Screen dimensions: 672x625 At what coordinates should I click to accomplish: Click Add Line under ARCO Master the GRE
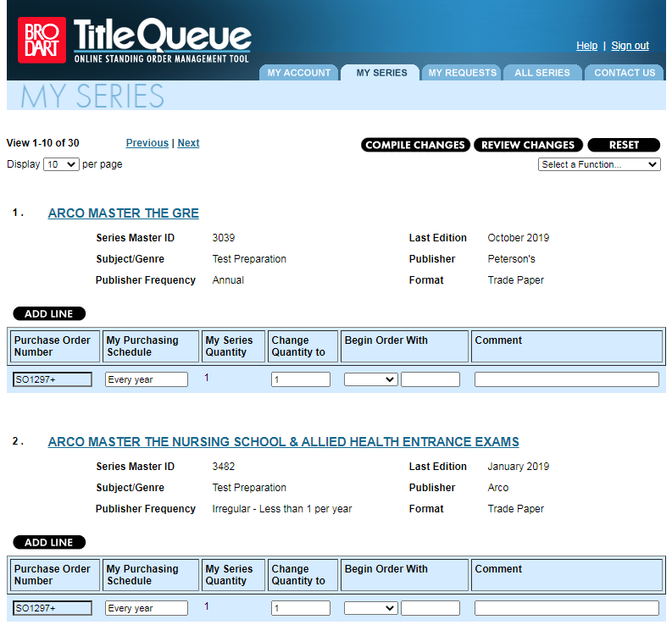[x=49, y=314]
